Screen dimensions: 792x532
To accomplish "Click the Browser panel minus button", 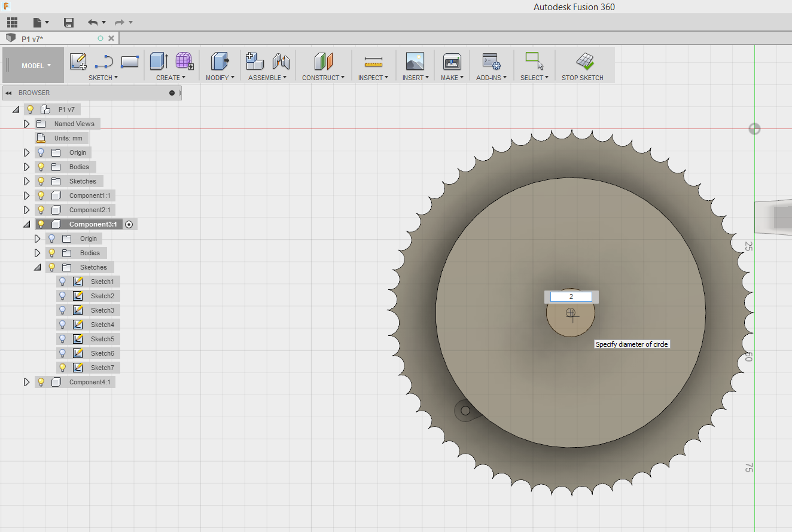I will pos(172,93).
